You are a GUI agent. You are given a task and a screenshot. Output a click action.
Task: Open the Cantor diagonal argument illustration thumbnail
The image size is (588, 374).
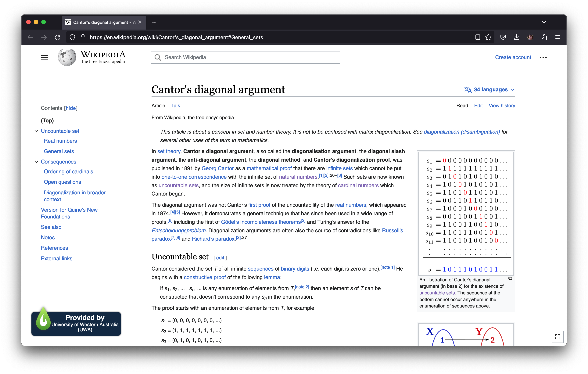pyautogui.click(x=467, y=214)
